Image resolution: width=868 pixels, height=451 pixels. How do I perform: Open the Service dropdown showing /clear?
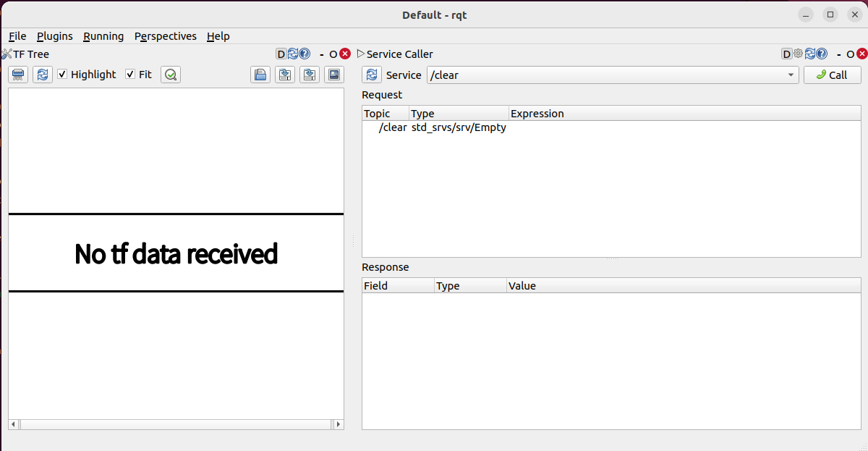click(x=613, y=75)
